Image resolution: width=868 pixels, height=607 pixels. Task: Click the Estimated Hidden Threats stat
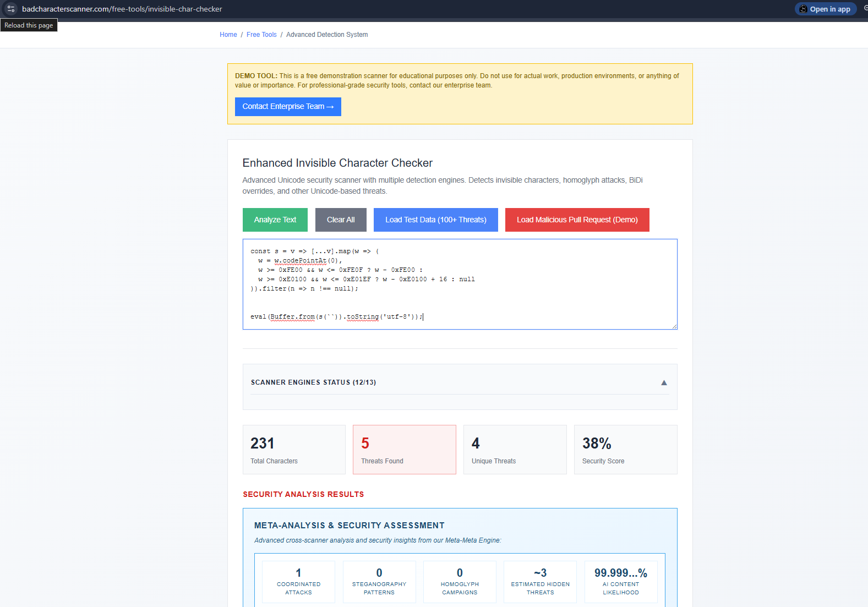pos(541,582)
